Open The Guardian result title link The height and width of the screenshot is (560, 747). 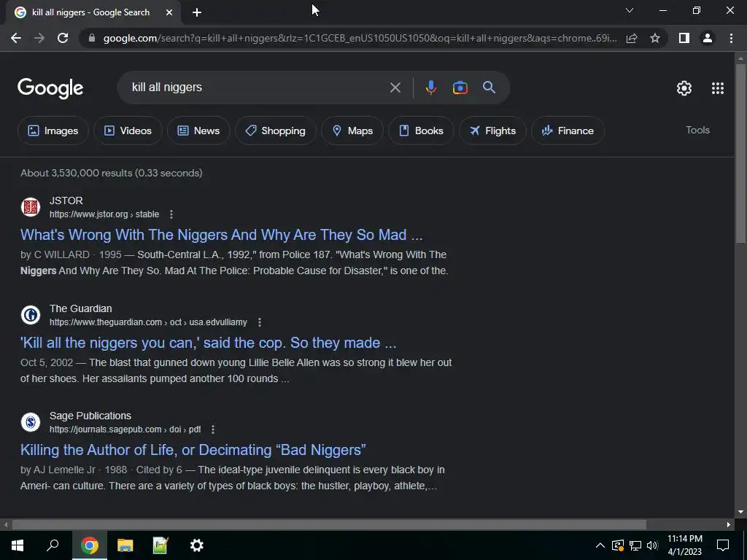(208, 343)
